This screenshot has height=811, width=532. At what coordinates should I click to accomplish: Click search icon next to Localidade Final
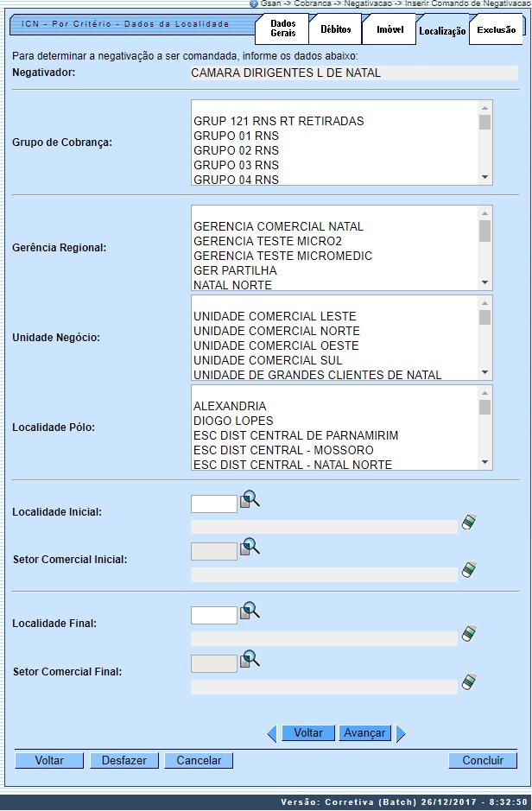pyautogui.click(x=250, y=611)
